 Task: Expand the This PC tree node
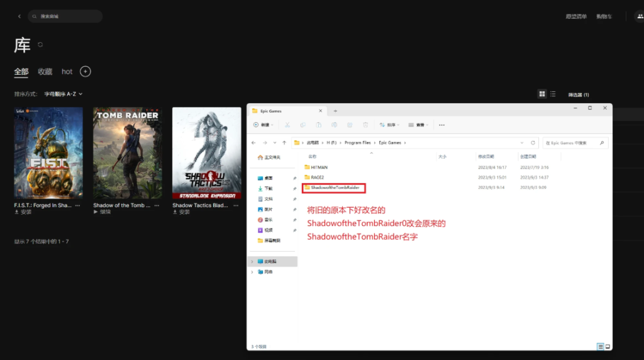click(x=252, y=261)
